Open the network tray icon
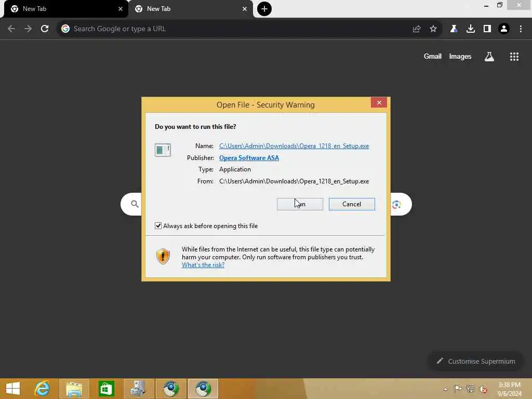Viewport: 532px width, 399px height. point(470,389)
